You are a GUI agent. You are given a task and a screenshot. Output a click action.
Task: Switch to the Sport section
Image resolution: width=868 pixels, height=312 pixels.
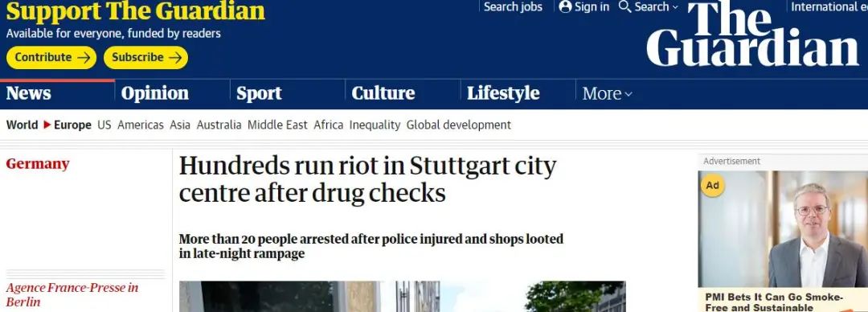pos(259,93)
